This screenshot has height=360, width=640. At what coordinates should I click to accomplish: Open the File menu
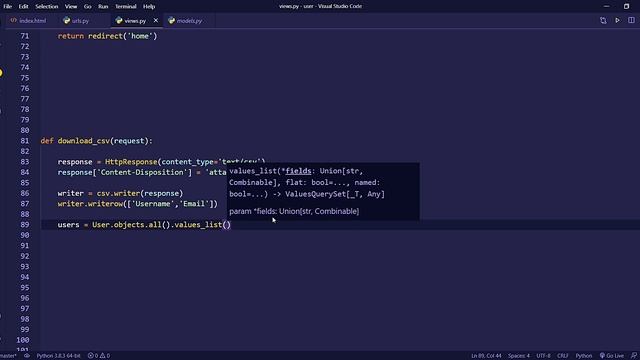click(x=7, y=7)
